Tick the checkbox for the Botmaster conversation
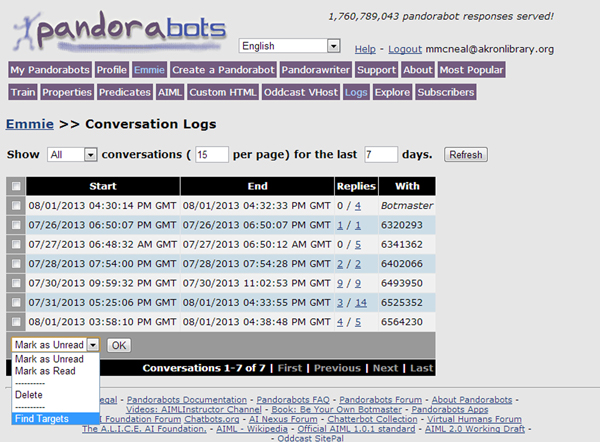The height and width of the screenshot is (442, 600). coord(15,205)
